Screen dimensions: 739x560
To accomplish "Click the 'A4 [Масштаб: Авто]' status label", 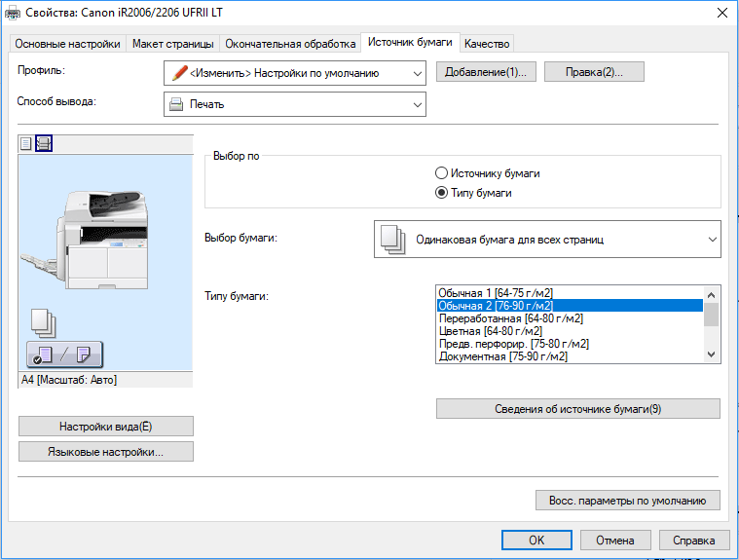I will (69, 380).
